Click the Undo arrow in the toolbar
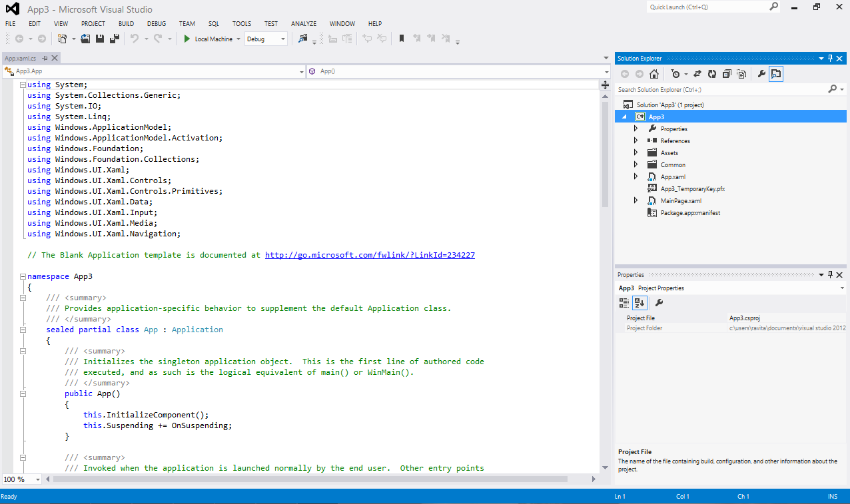850x504 pixels. pyautogui.click(x=135, y=39)
